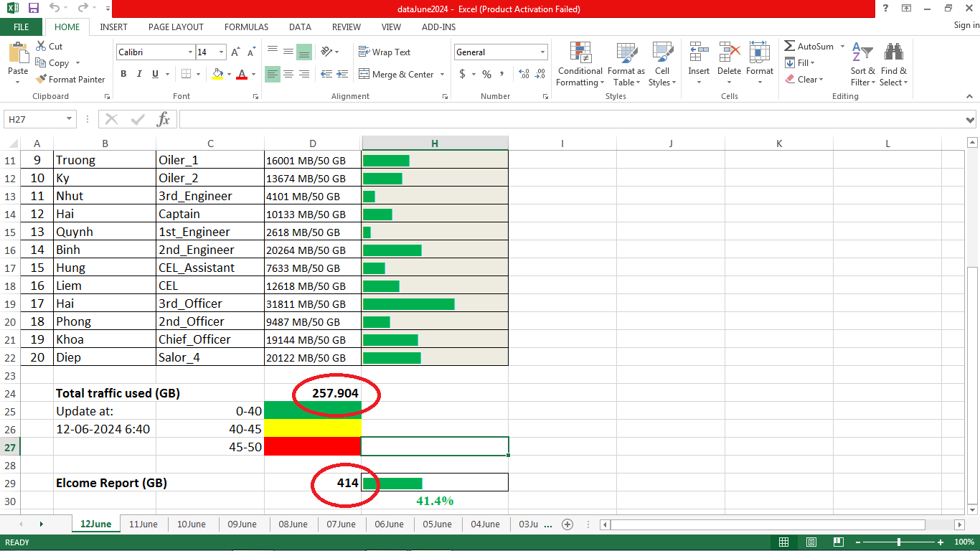Expand the Name Box dropdown arrow
The width and height of the screenshot is (980, 551).
(x=70, y=119)
